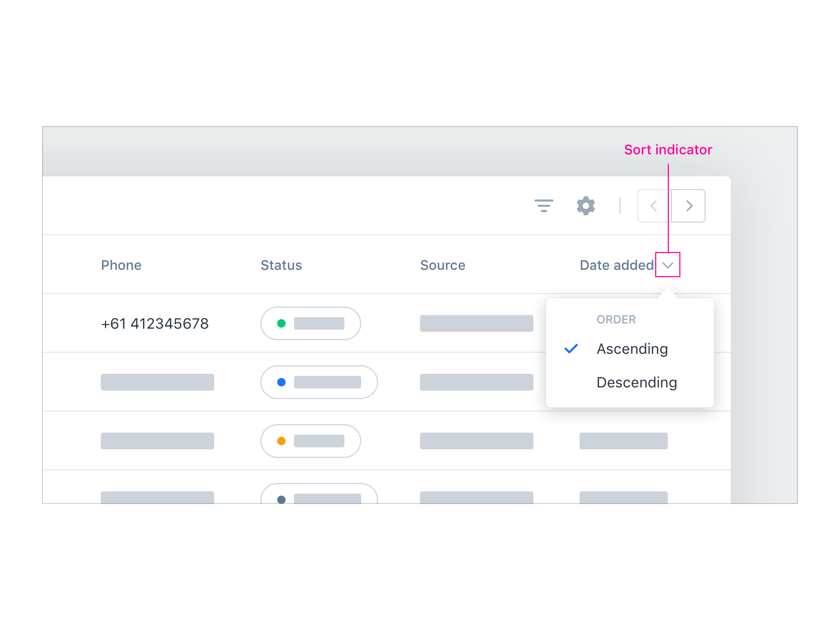Viewport: 840px width, 630px height.
Task: Click the green status dot indicator
Action: pos(282,323)
